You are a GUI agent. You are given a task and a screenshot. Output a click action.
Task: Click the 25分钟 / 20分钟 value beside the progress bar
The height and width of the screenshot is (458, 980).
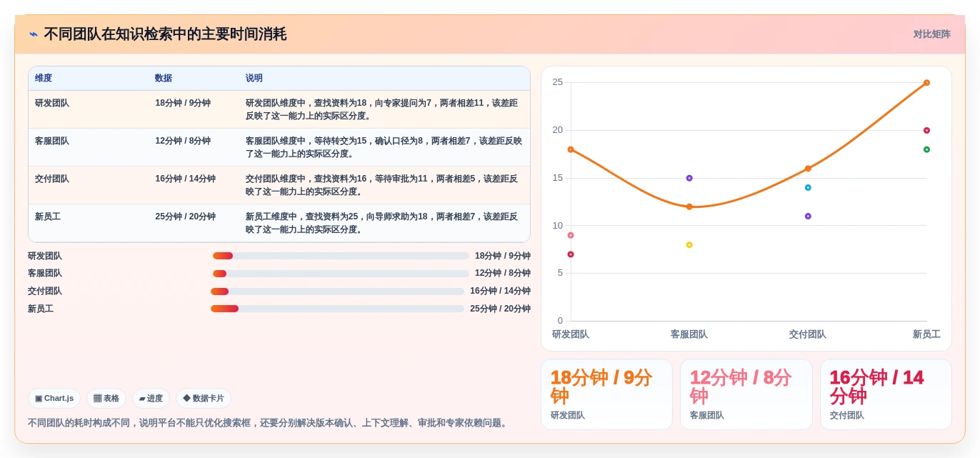tap(500, 309)
